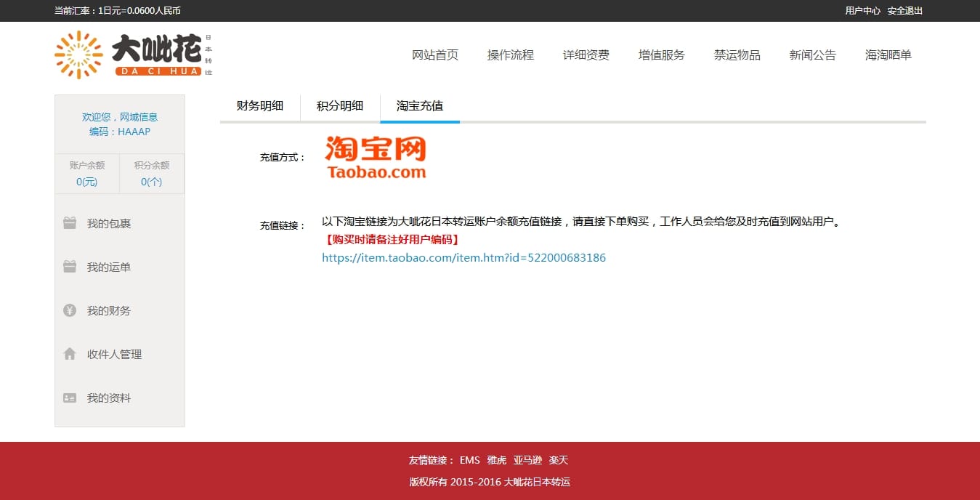Click the house icon beside 收件人管理

(x=70, y=354)
